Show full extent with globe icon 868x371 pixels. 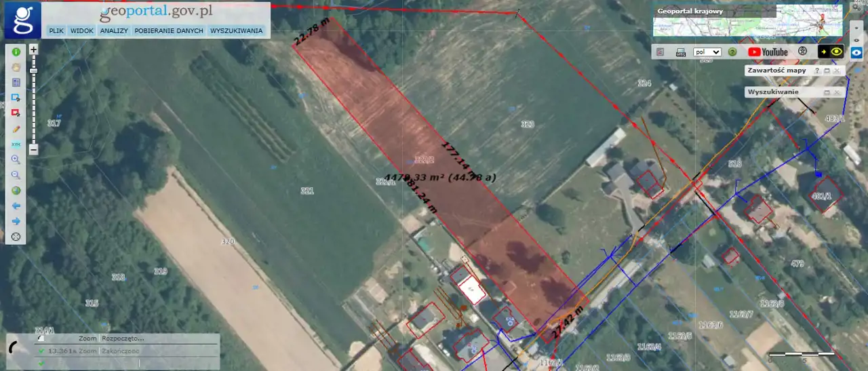coord(16,191)
